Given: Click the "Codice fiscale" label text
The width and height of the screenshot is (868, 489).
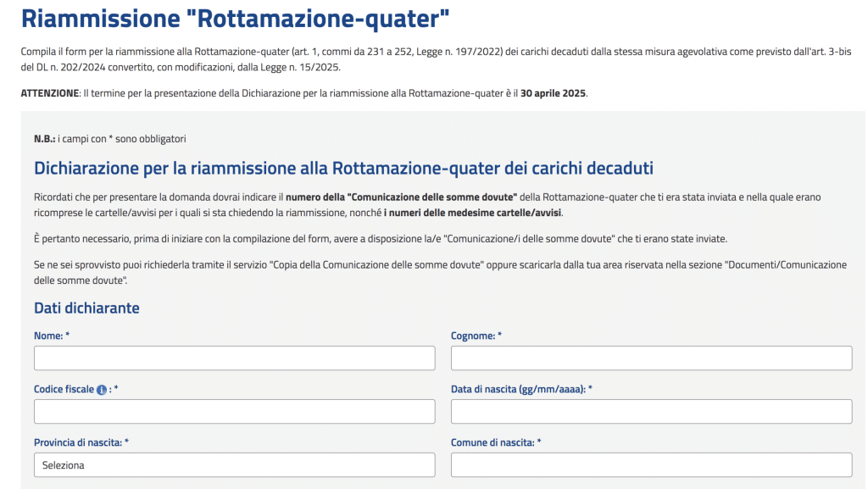Looking at the screenshot, I should point(64,390).
